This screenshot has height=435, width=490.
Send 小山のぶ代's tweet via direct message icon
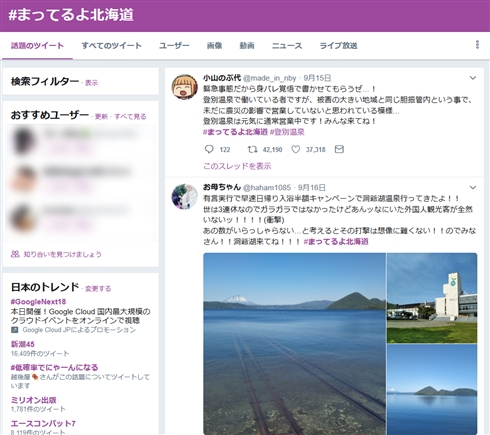pos(339,149)
